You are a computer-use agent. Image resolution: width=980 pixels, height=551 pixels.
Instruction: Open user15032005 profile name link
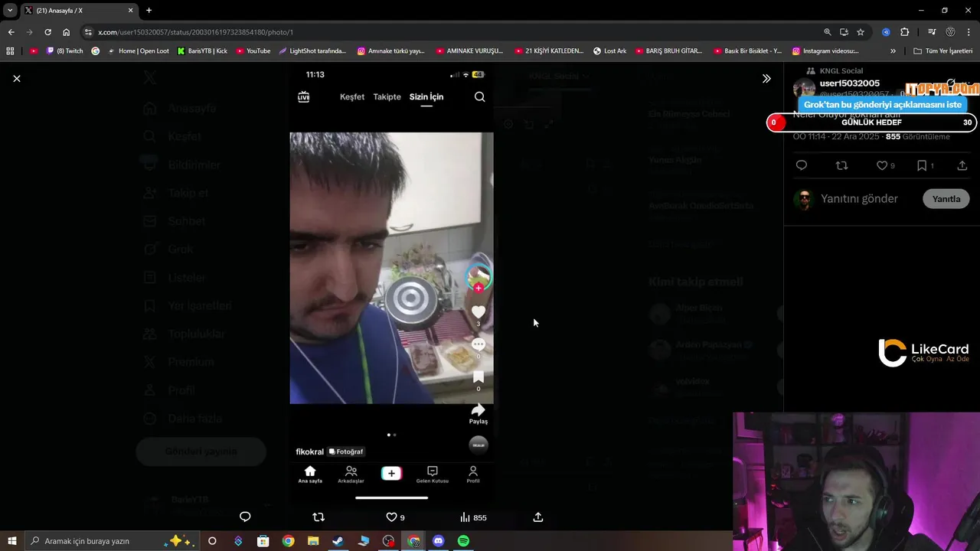850,83
